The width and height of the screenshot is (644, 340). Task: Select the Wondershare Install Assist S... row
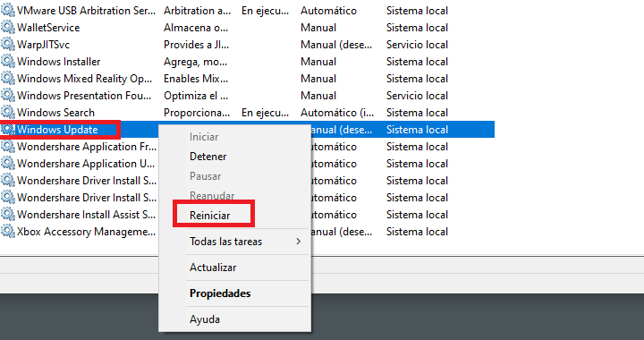click(x=247, y=215)
